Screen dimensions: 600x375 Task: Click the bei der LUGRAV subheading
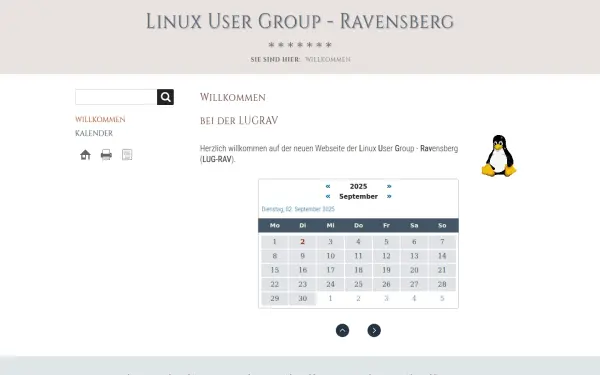pyautogui.click(x=239, y=121)
